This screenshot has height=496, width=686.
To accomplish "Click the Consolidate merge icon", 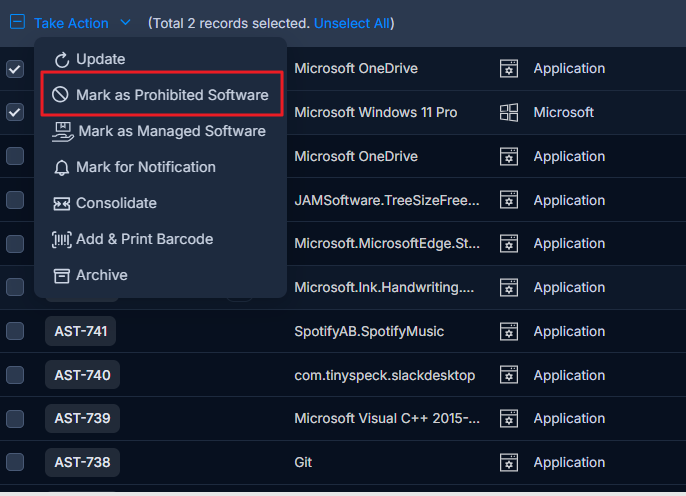I will pos(62,203).
